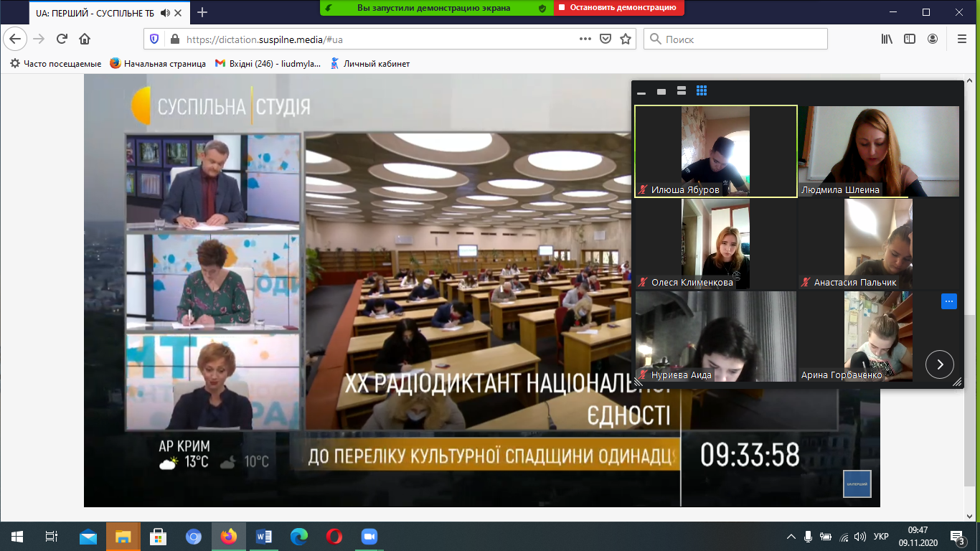This screenshot has width=980, height=551.
Task: Open Opera browser from the taskbar
Action: (x=334, y=537)
